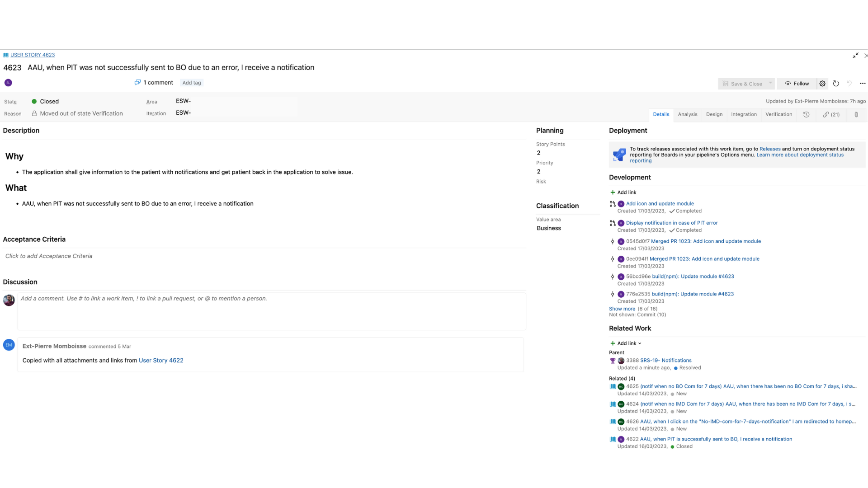The height and width of the screenshot is (488, 868).
Task: Exit full screen mode icon
Action: click(855, 56)
